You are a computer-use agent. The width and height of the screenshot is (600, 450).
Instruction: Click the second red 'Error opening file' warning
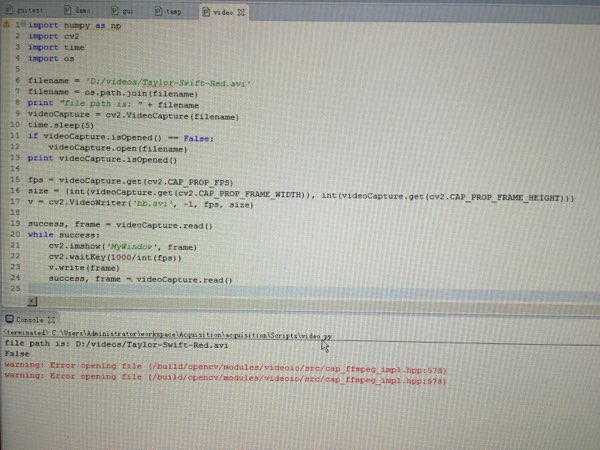point(225,378)
